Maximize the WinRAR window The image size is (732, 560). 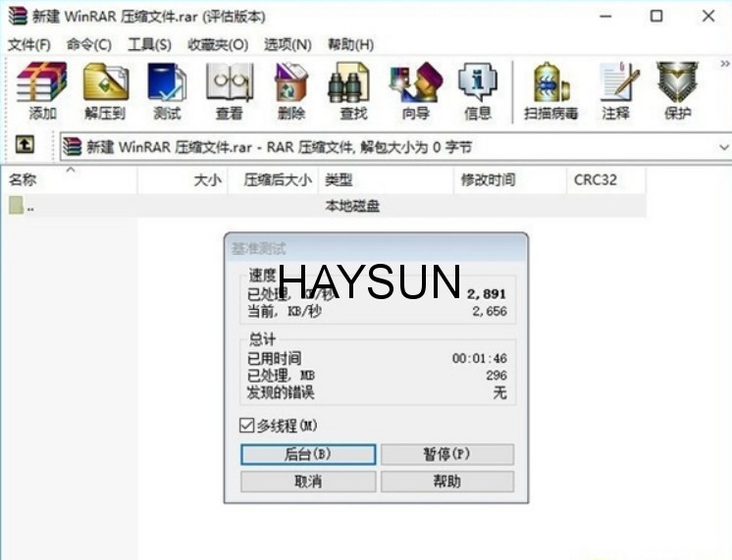pyautogui.click(x=656, y=17)
